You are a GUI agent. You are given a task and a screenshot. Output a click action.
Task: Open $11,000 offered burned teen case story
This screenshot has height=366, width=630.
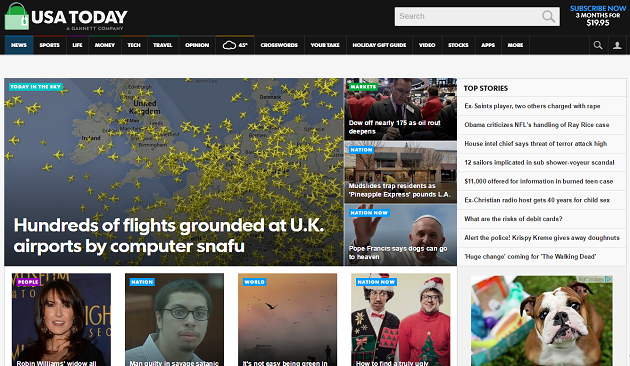[538, 182]
